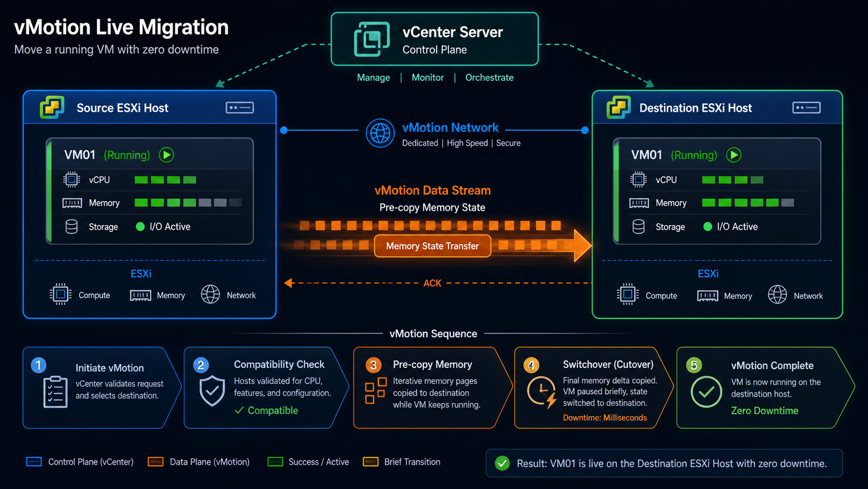Click the vMotion Sequence section heading
The height and width of the screenshot is (489, 868).
[433, 334]
